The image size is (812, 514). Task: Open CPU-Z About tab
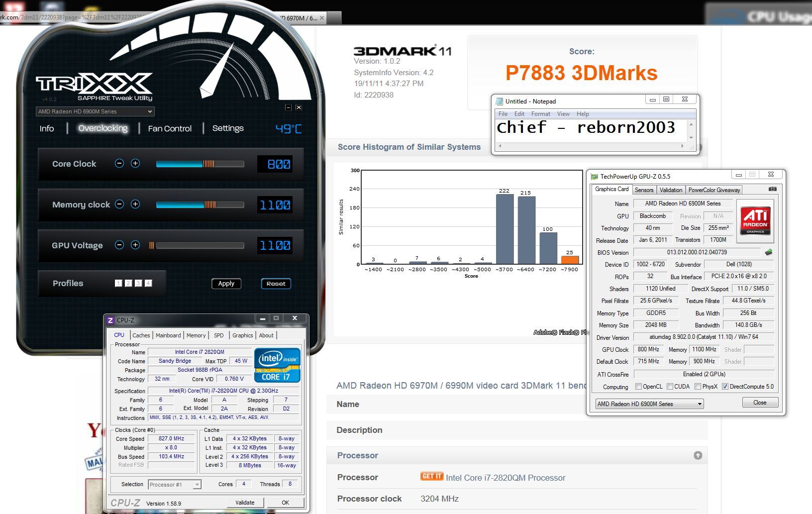point(266,335)
